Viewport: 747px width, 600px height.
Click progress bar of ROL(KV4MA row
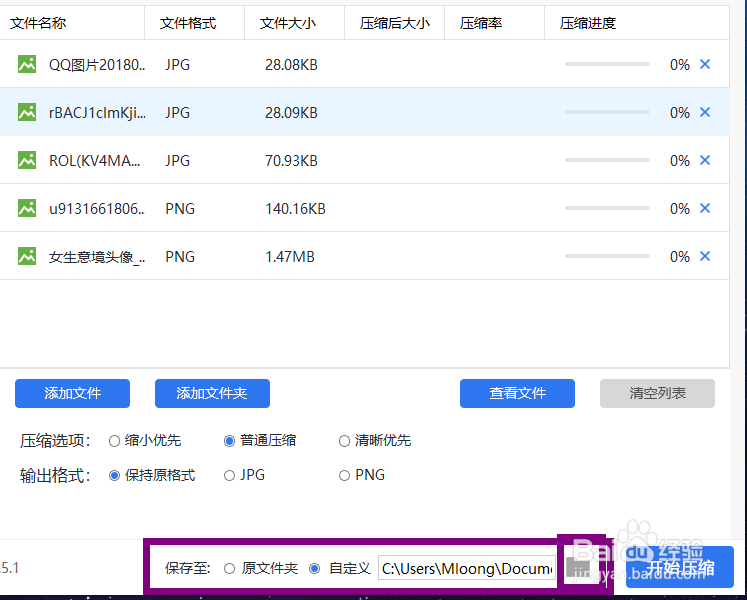pyautogui.click(x=607, y=160)
